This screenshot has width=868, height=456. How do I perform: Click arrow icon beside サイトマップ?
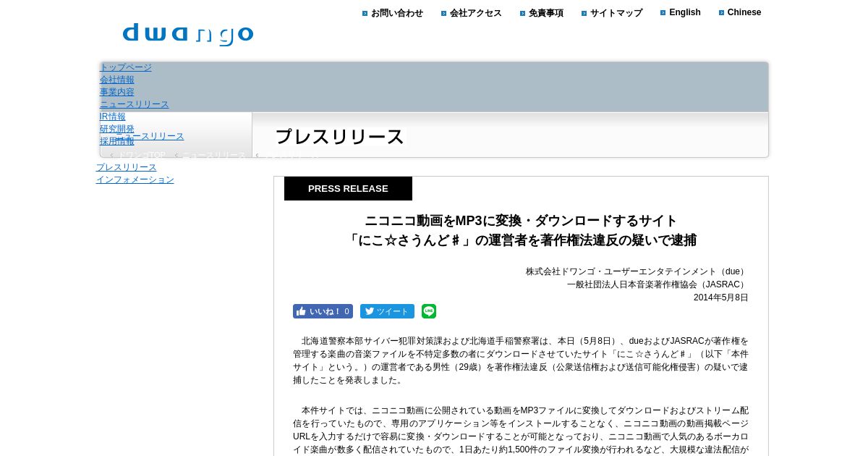(x=584, y=13)
